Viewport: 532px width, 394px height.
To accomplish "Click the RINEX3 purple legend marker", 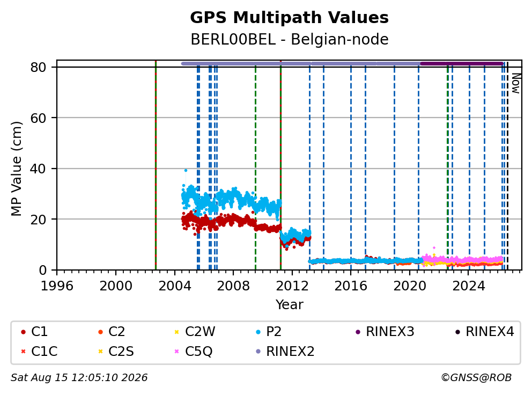I will (x=358, y=332).
